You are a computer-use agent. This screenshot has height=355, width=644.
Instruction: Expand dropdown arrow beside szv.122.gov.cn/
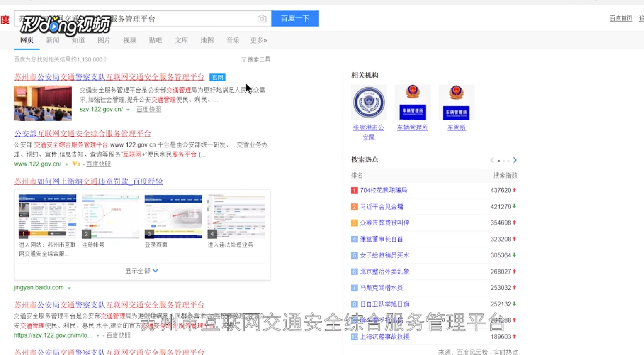[128, 110]
